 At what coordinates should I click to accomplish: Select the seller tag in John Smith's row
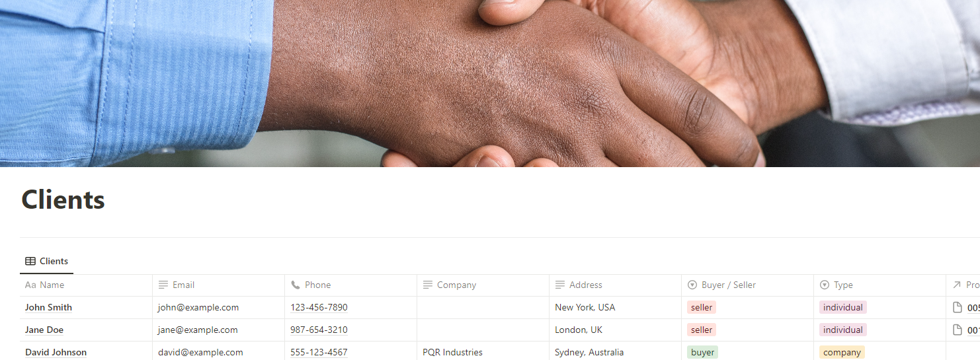click(702, 307)
